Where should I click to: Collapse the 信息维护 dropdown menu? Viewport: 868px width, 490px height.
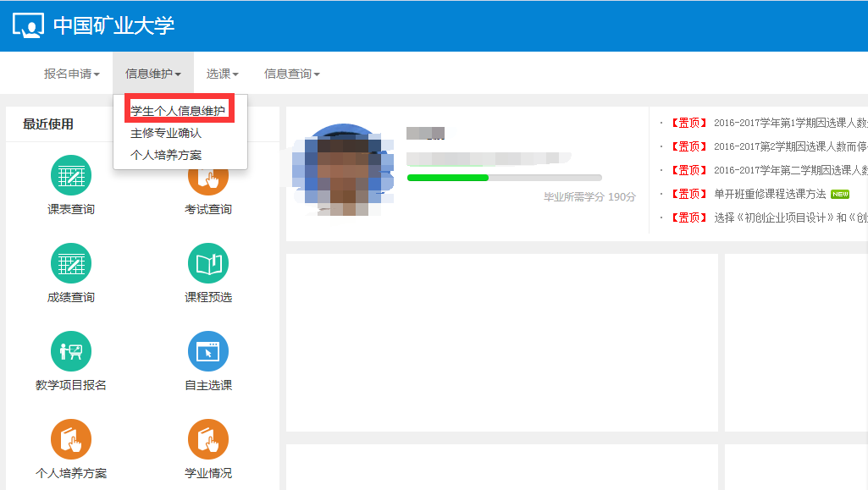coord(153,74)
